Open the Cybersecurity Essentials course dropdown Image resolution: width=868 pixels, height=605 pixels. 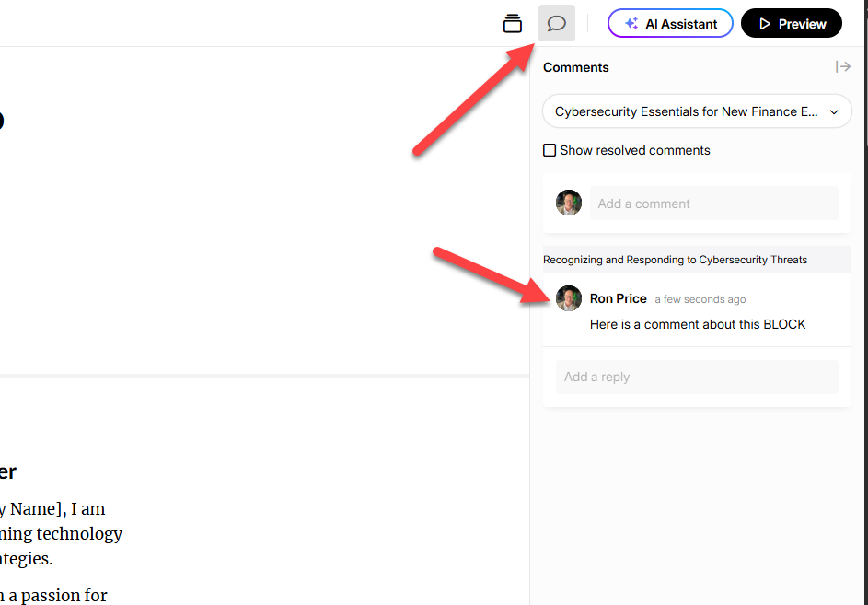coord(697,111)
